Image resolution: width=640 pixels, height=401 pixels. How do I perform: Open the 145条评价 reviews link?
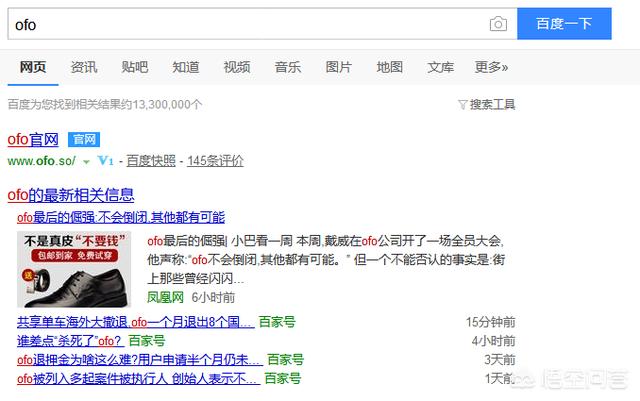pos(216,161)
